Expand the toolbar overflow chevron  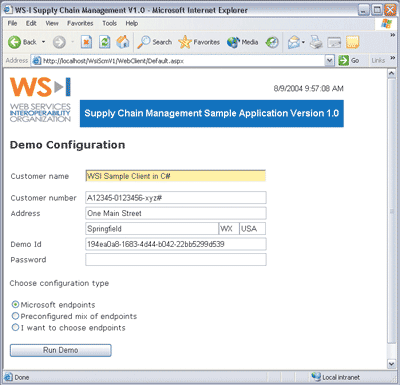[x=393, y=35]
